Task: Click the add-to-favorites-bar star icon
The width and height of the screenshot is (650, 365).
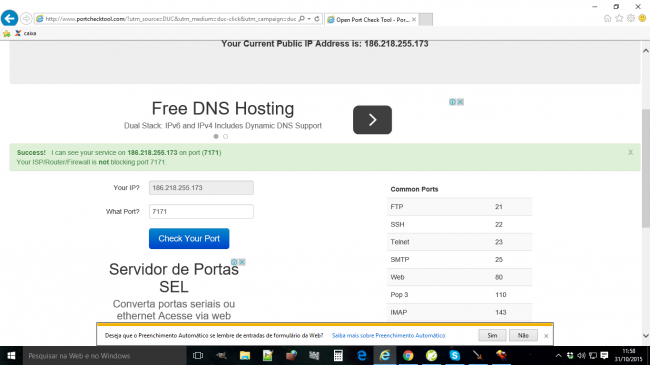Action: point(7,33)
